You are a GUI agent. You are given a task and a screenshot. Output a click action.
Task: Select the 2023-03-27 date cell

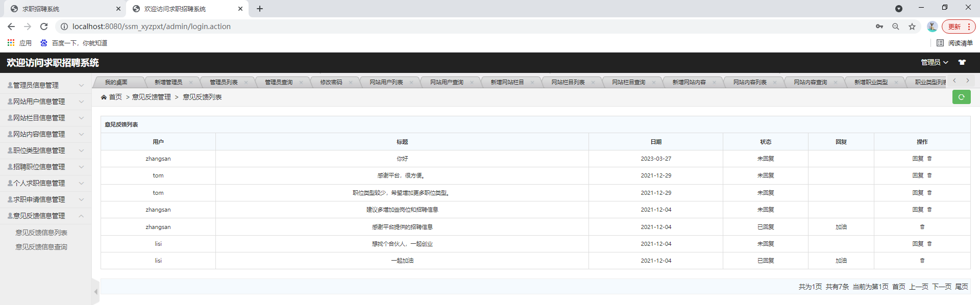coord(656,159)
